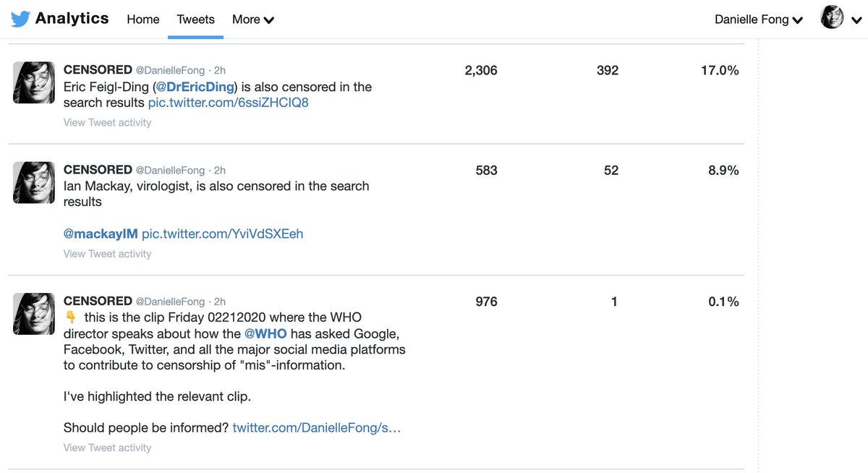
Task: Click the Analytics title text
Action: tap(72, 19)
